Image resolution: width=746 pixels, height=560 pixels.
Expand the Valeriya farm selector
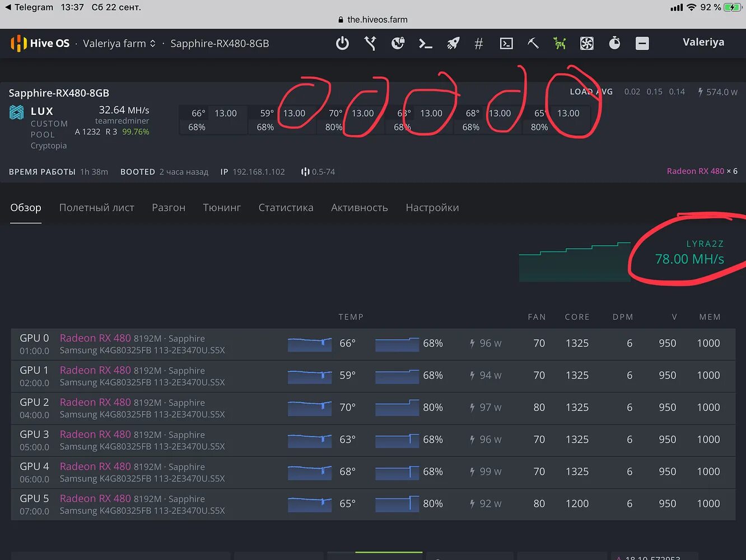pos(119,43)
